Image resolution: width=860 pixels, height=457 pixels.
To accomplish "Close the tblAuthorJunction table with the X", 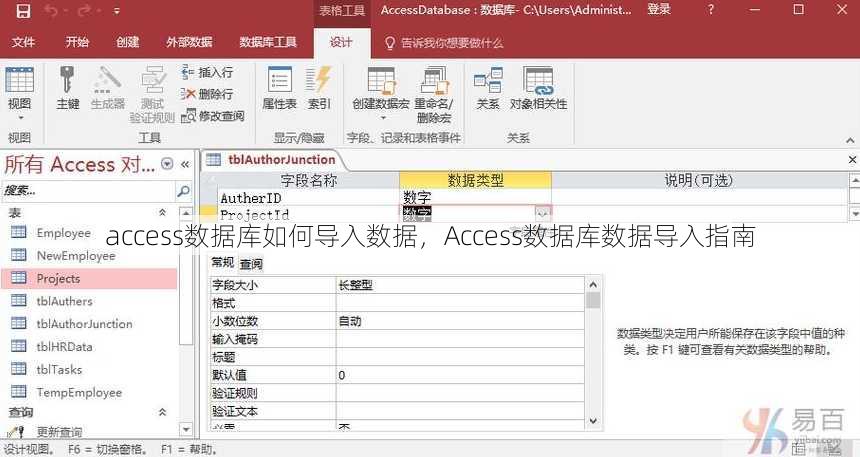I will [x=852, y=160].
